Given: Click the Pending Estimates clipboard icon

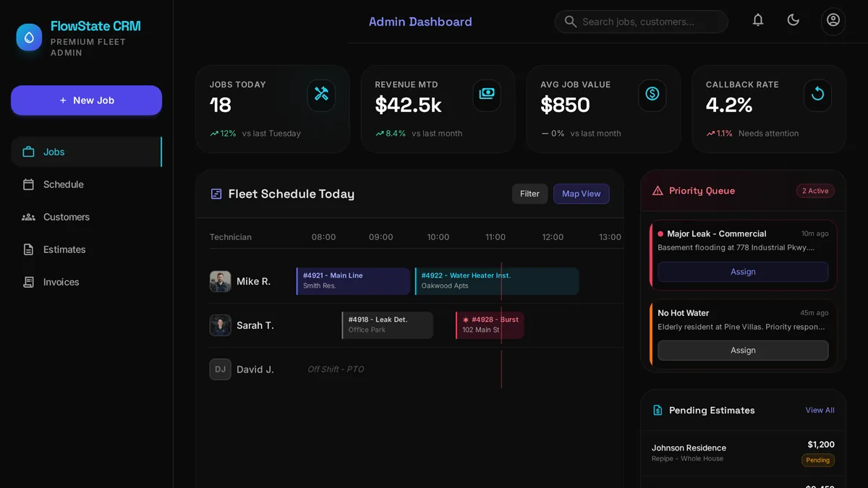Looking at the screenshot, I should coord(658,410).
